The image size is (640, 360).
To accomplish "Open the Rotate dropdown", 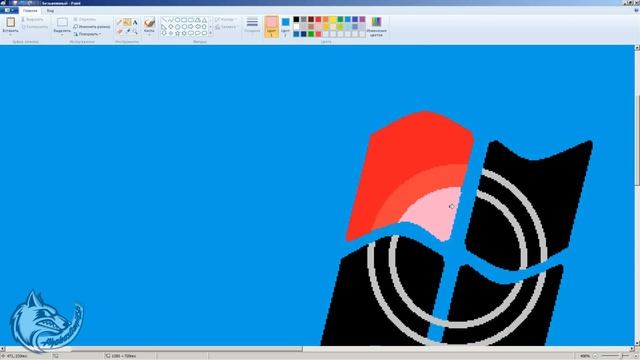I will pos(87,34).
